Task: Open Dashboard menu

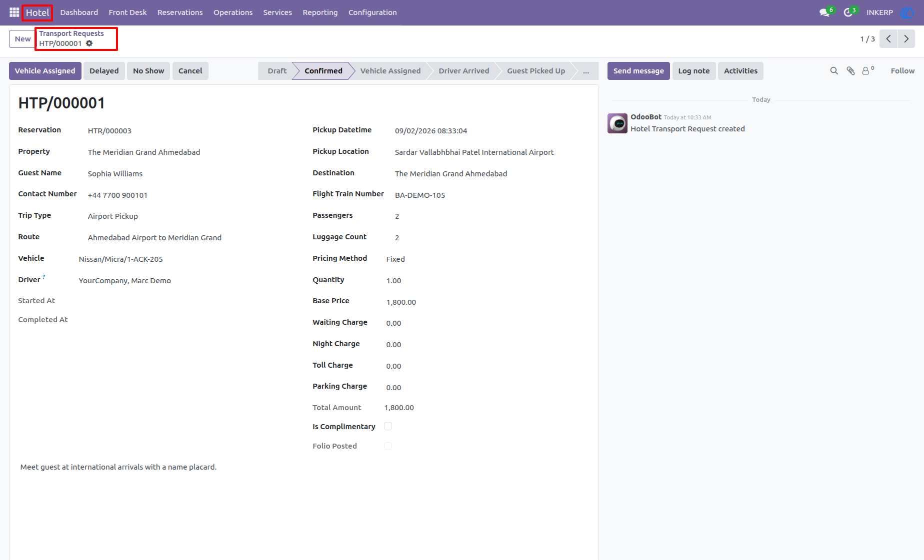Action: [79, 12]
